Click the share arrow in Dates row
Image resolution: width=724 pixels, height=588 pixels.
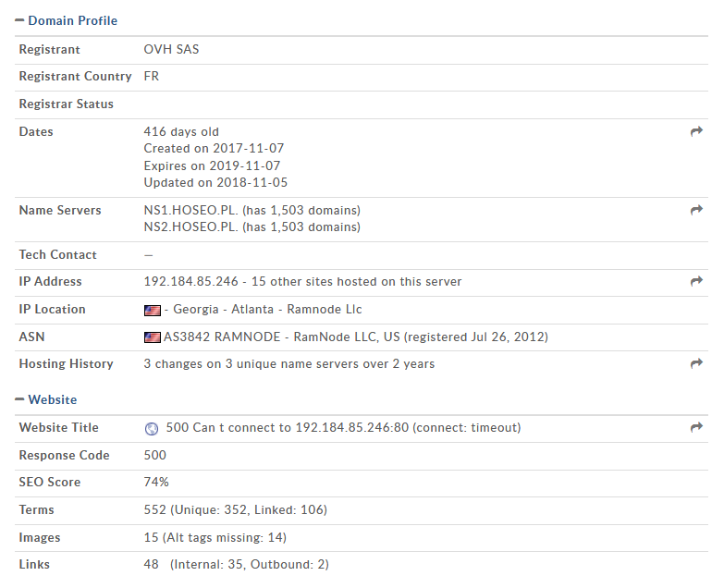(696, 131)
